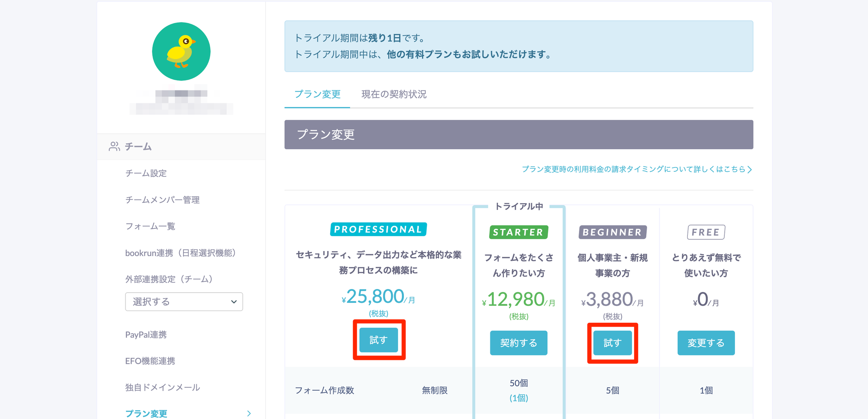Open フォーム一覧 in the sidebar
Image resolution: width=868 pixels, height=419 pixels.
tap(150, 226)
